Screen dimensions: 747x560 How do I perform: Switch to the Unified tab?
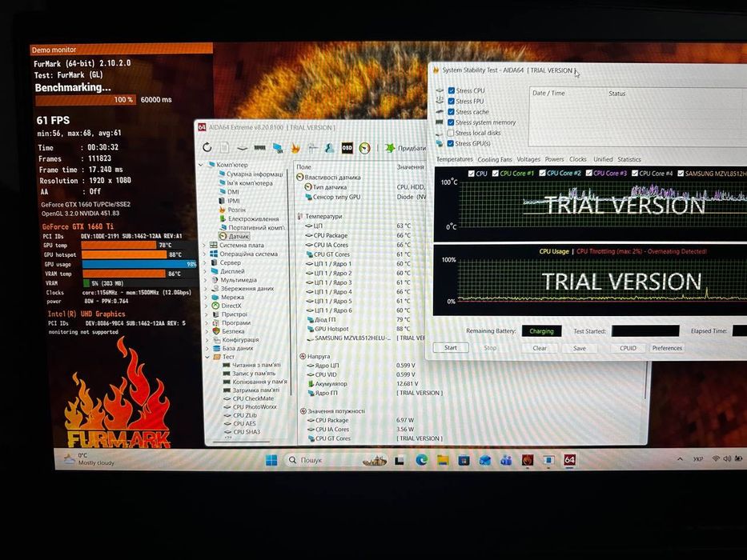603,159
